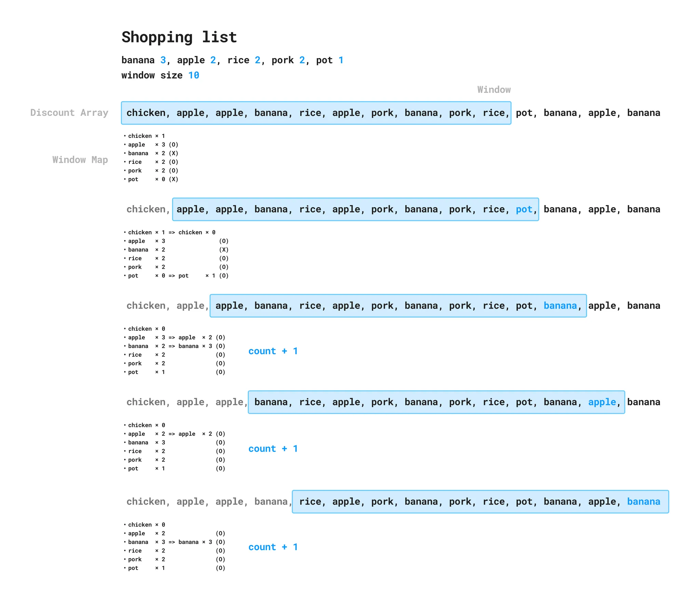
Task: Click the blue number 10 after window size
Action: (x=193, y=75)
